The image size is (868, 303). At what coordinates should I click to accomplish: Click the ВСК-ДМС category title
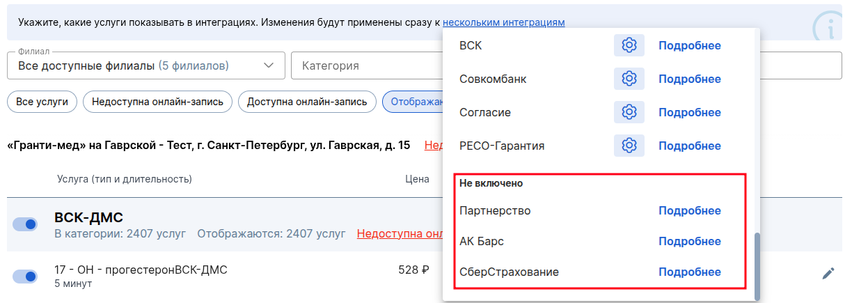(x=88, y=217)
